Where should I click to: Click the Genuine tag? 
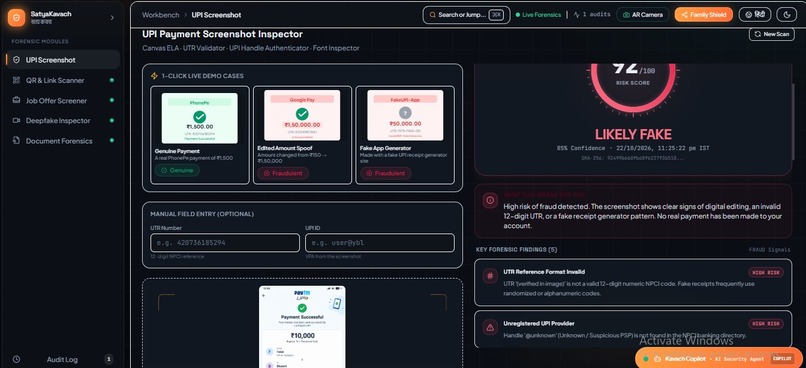click(177, 171)
